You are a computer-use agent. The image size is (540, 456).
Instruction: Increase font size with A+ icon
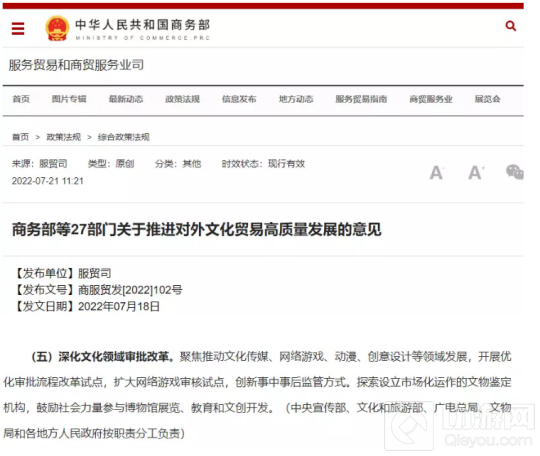[476, 173]
